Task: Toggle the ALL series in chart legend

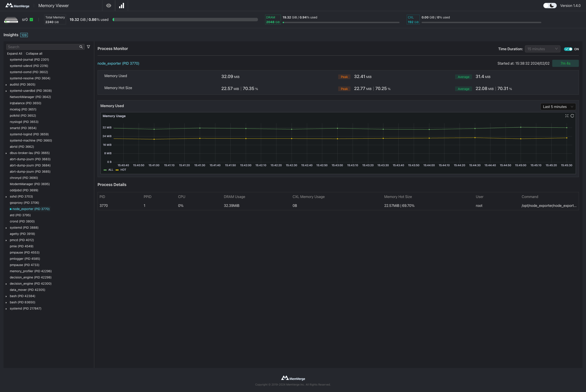Action: click(x=108, y=170)
